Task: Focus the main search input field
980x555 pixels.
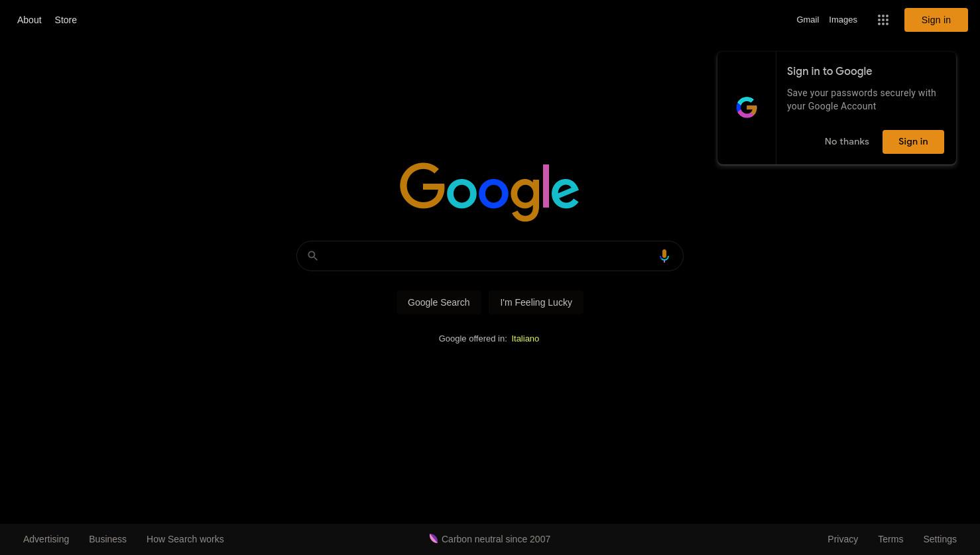Action: (x=489, y=256)
